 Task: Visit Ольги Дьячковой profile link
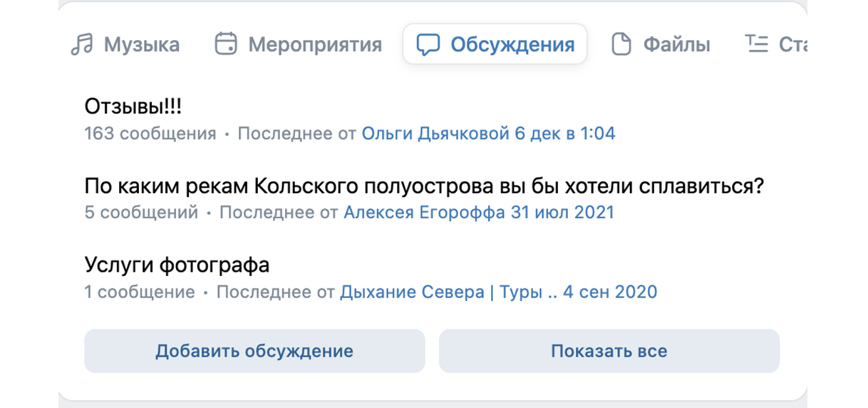click(x=435, y=133)
